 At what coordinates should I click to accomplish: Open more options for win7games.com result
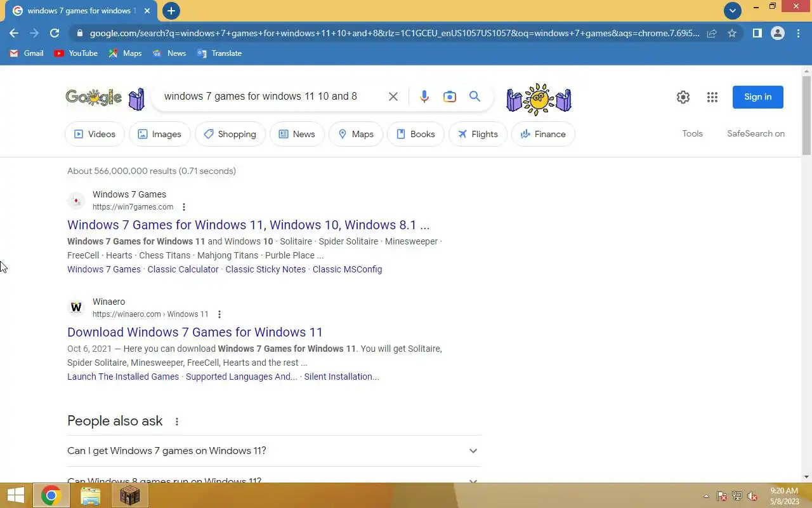pyautogui.click(x=184, y=207)
